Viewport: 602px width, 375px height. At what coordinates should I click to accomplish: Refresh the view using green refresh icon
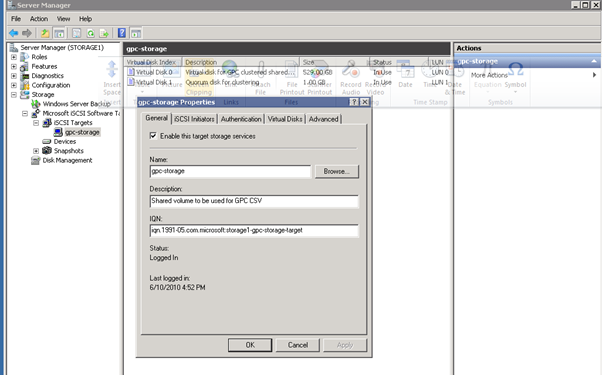coord(90,33)
